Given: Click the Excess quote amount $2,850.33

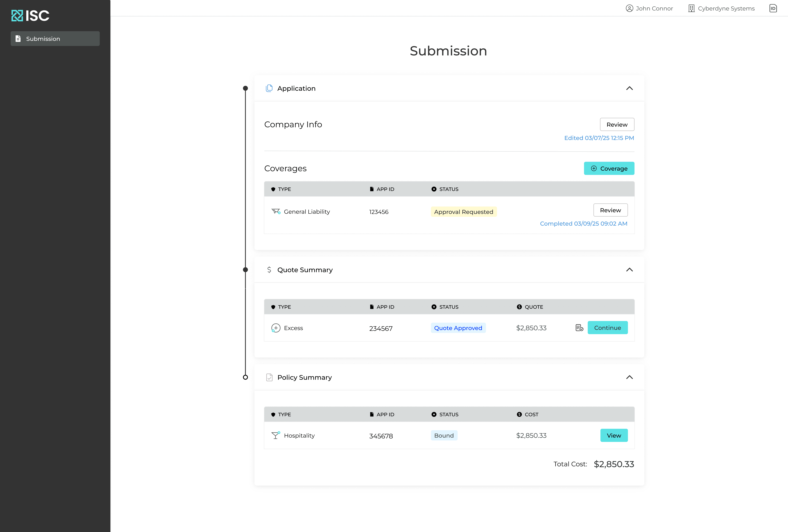Looking at the screenshot, I should coord(531,328).
